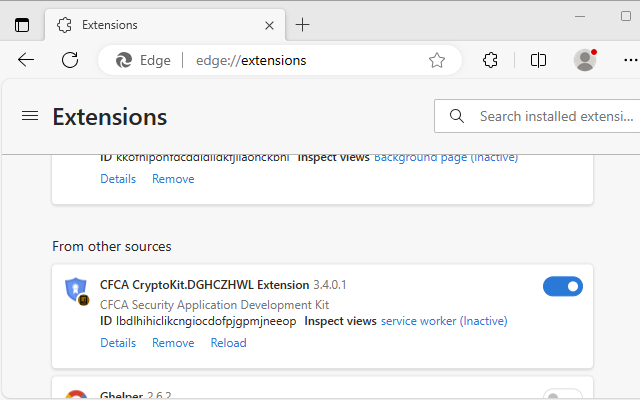The height and width of the screenshot is (400, 640).
Task: Refresh the extensions page
Action: click(70, 60)
